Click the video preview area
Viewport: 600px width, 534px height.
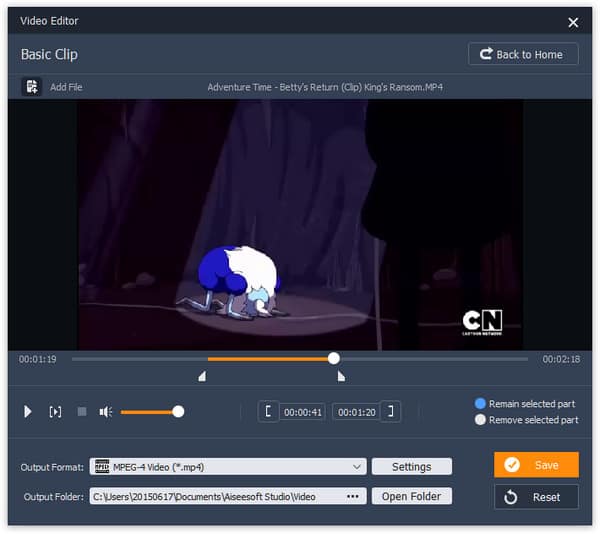[x=300, y=225]
